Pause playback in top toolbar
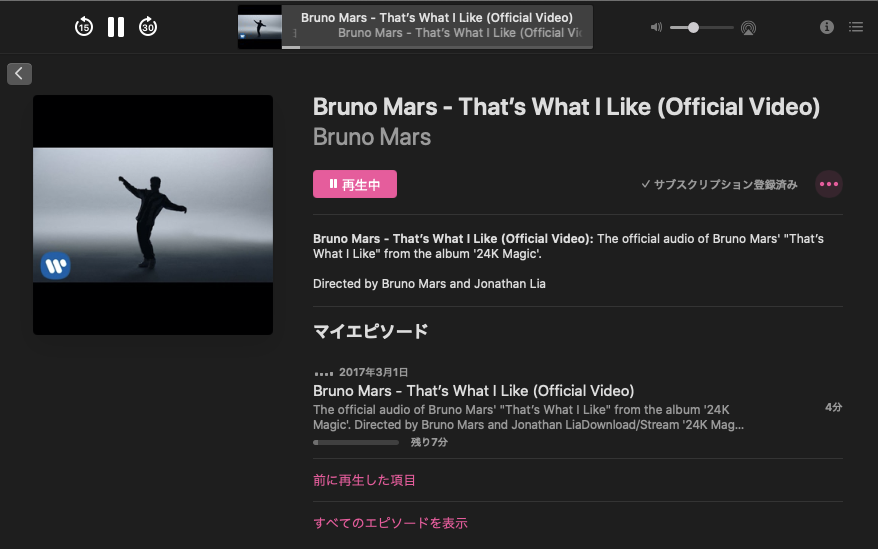The image size is (878, 549). coord(116,26)
